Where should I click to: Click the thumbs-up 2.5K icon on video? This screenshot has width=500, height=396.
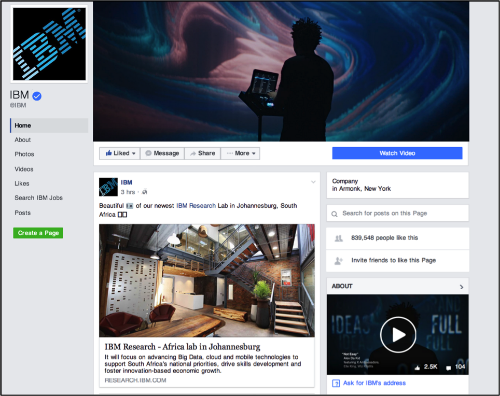click(417, 367)
